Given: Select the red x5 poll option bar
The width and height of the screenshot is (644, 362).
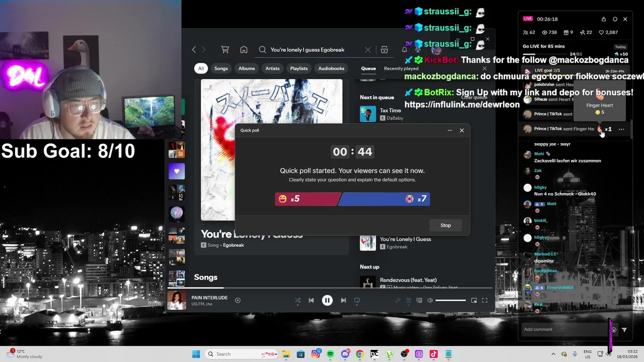Looking at the screenshot, I should tap(308, 199).
